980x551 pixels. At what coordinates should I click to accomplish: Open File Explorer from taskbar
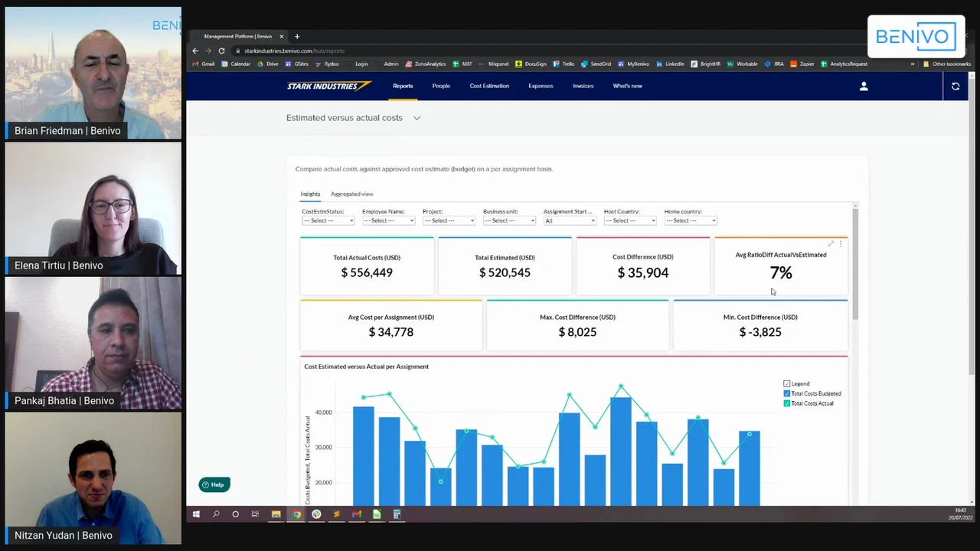[x=276, y=514]
